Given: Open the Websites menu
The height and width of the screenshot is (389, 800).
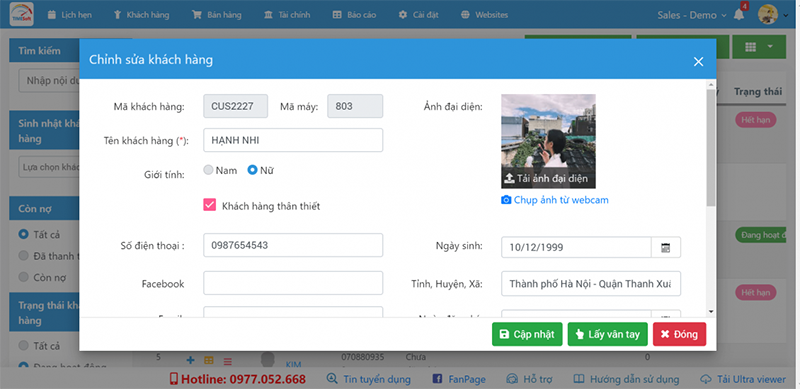Looking at the screenshot, I should point(484,15).
